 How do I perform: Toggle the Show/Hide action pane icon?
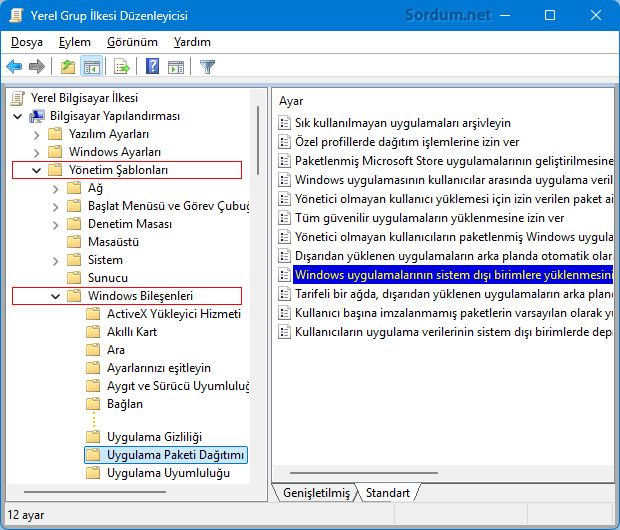(x=176, y=67)
